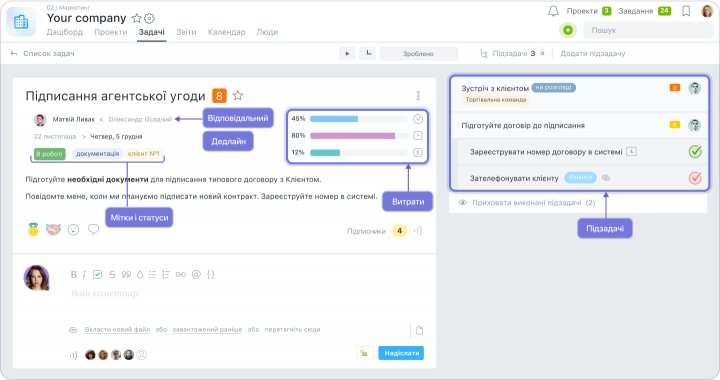The width and height of the screenshot is (720, 380).
Task: Open the Календар tab
Action: [226, 32]
